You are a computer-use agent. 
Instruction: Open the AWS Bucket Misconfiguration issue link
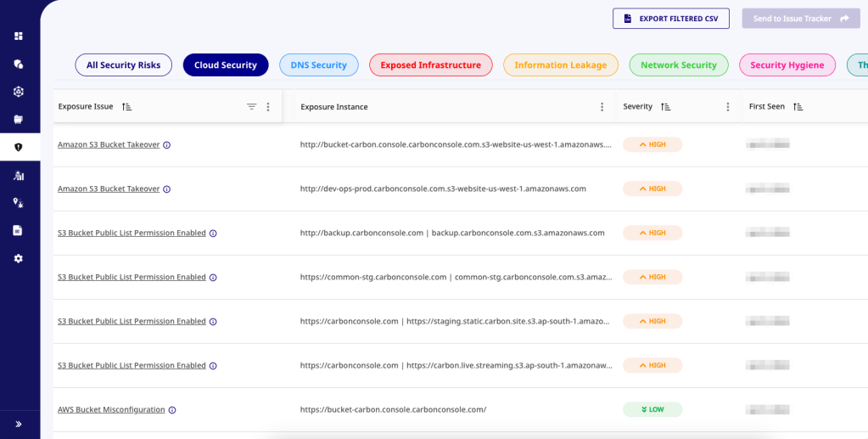tap(111, 409)
